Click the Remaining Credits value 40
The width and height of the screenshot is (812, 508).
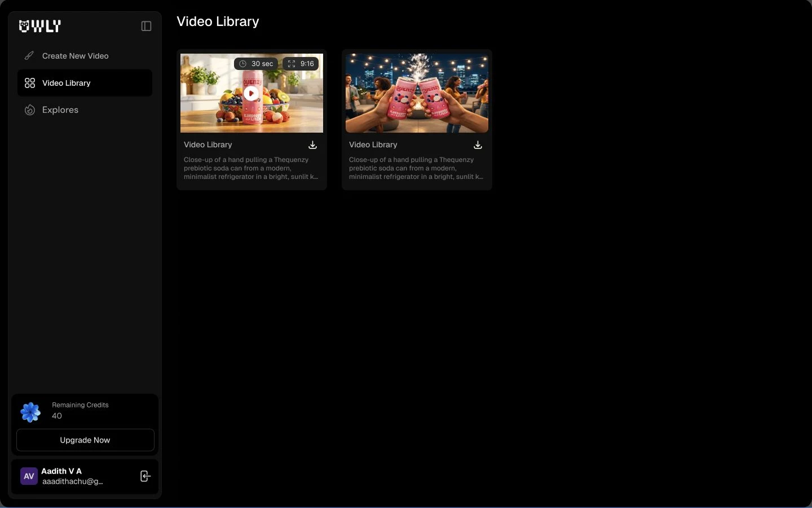57,416
